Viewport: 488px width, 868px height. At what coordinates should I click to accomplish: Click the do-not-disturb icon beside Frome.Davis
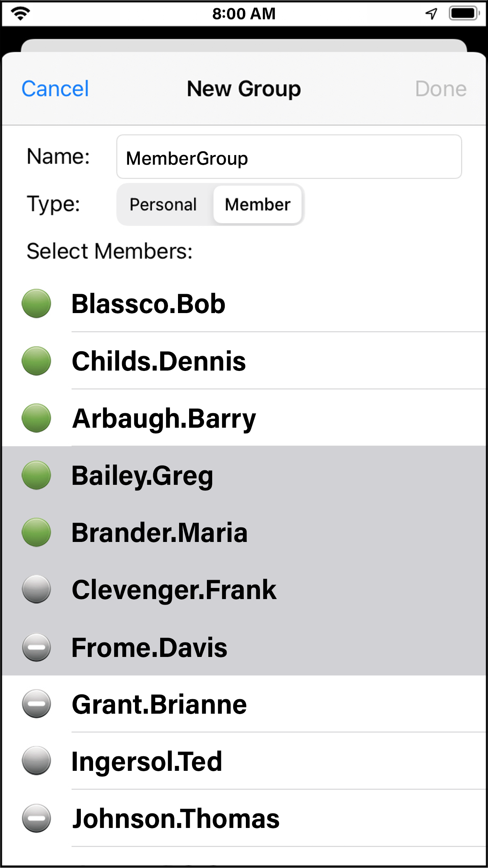pos(36,647)
